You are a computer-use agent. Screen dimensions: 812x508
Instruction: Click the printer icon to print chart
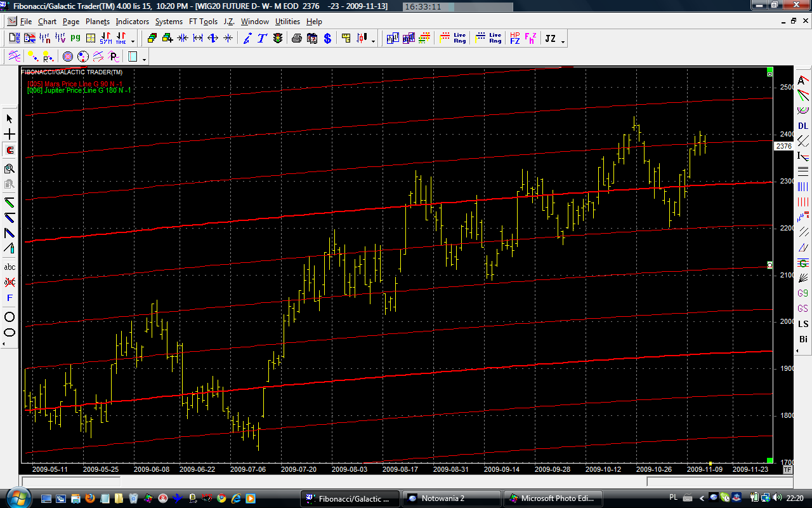pos(296,39)
